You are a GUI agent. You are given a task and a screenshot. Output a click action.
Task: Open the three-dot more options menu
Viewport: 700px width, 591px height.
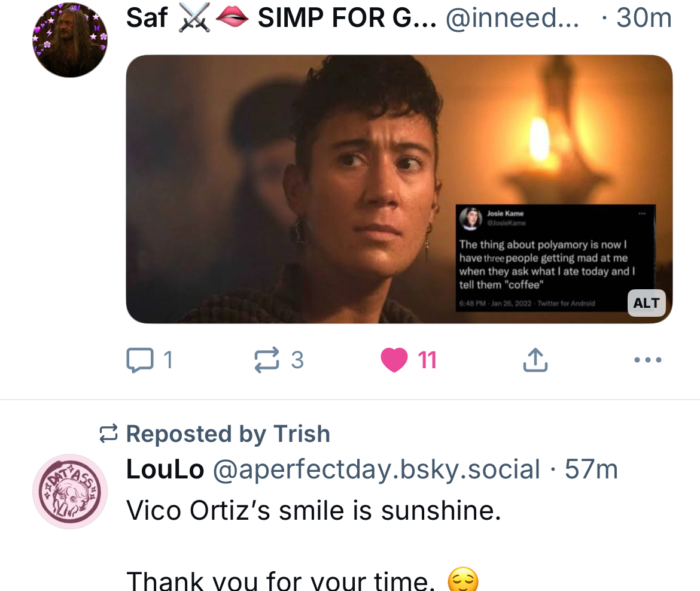(647, 360)
